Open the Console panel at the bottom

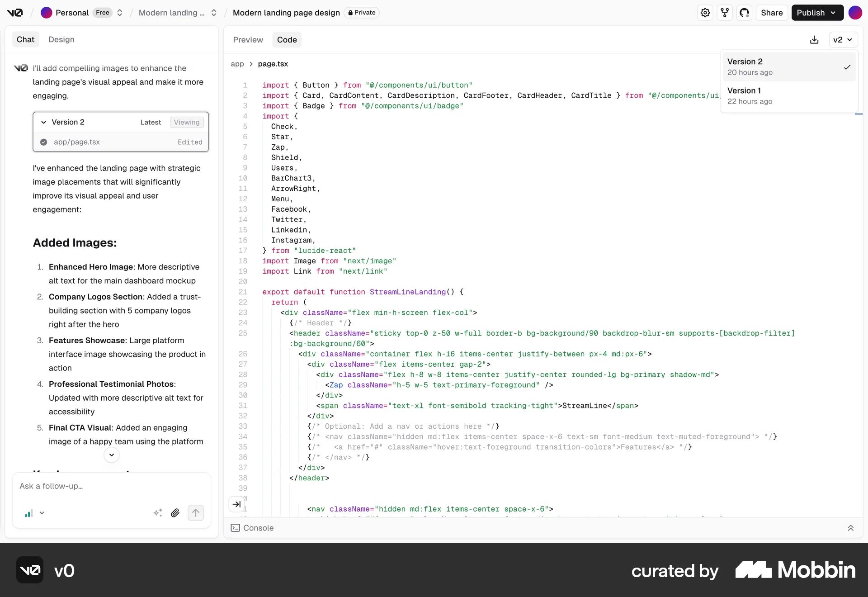258,528
